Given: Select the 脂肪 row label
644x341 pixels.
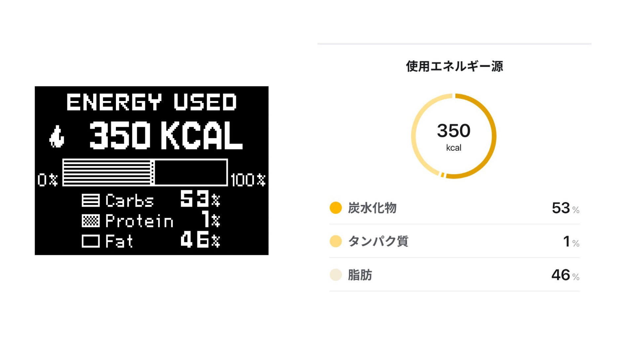Looking at the screenshot, I should click(360, 275).
